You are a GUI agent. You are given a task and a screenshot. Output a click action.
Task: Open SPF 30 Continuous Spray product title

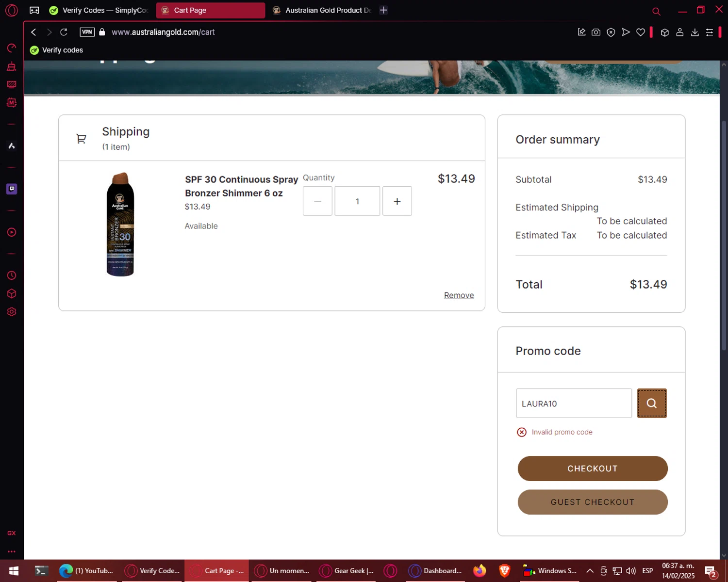[241, 186]
